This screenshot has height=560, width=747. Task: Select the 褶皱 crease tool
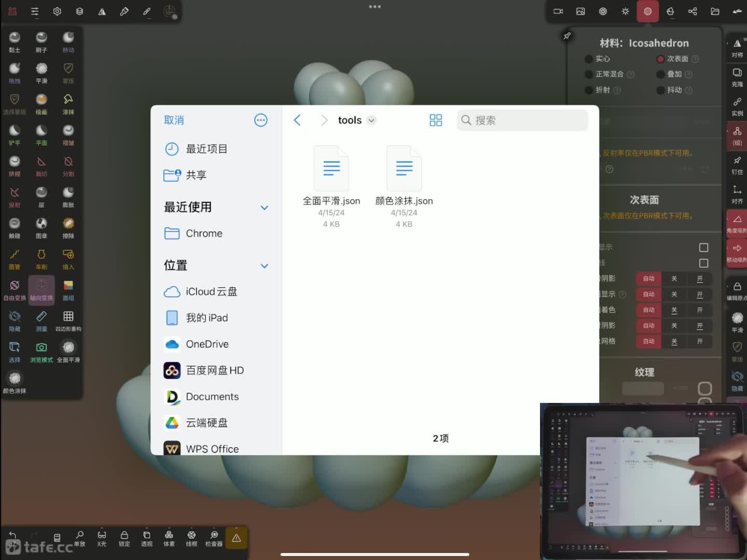click(68, 135)
